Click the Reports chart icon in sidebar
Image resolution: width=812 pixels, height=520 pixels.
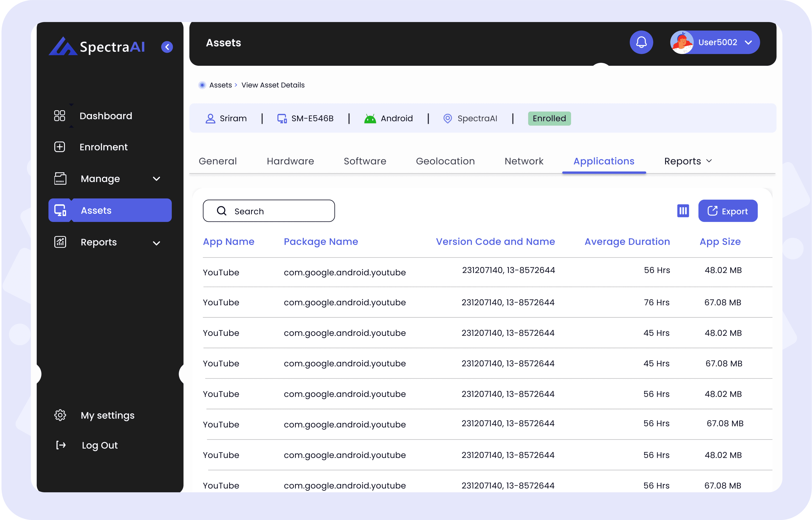[x=60, y=242]
